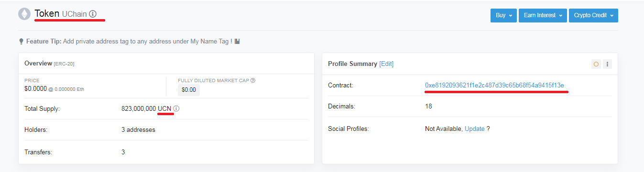This screenshot has height=172, width=644.
Task: Expand the Crypto Credit dropdown
Action: click(x=593, y=15)
